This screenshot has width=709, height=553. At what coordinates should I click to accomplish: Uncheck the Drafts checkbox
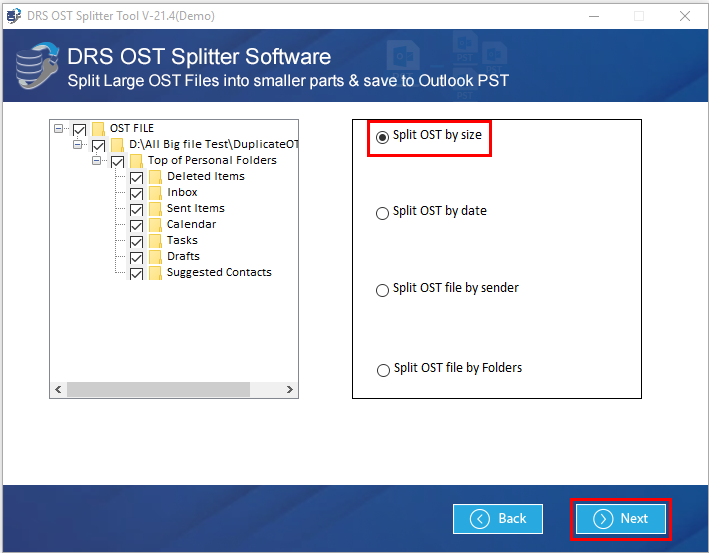[136, 257]
